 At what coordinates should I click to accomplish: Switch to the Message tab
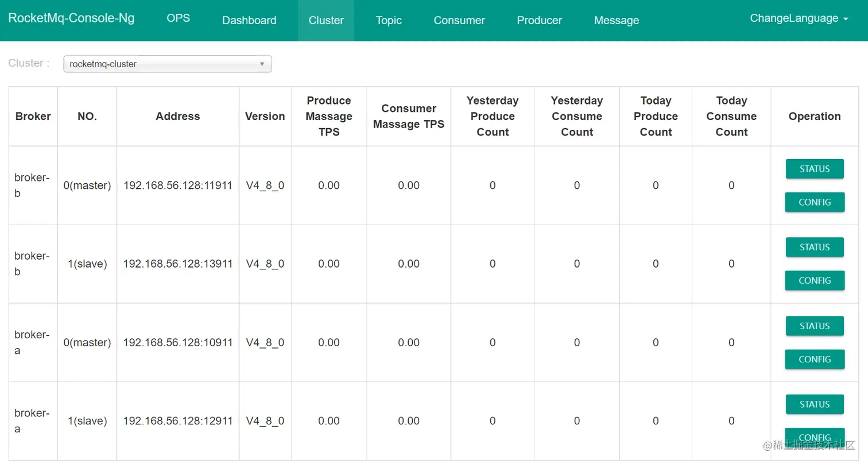[x=617, y=21]
